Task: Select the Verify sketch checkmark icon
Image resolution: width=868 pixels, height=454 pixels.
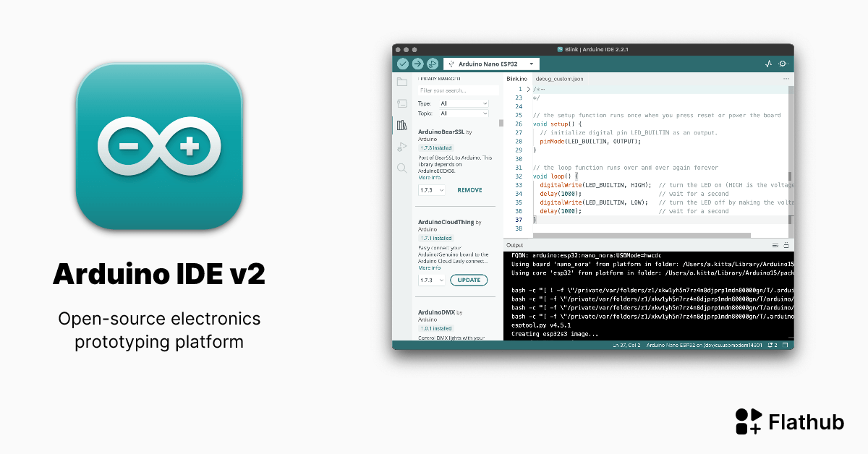Action: (404, 63)
